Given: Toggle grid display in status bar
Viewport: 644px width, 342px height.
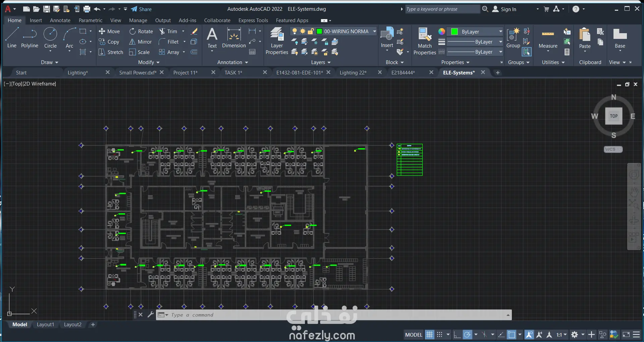Looking at the screenshot, I should pos(429,335).
